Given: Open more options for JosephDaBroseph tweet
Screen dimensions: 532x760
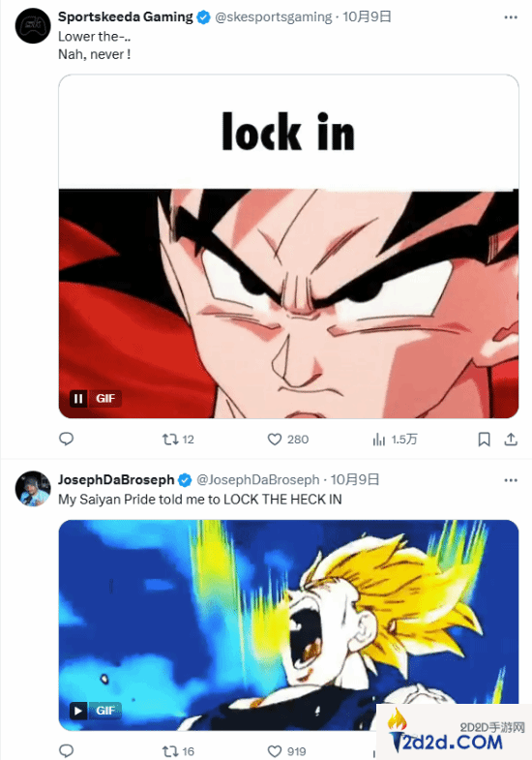Looking at the screenshot, I should [x=511, y=480].
